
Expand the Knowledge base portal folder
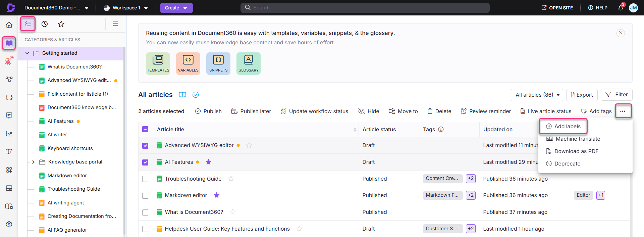[x=33, y=162]
